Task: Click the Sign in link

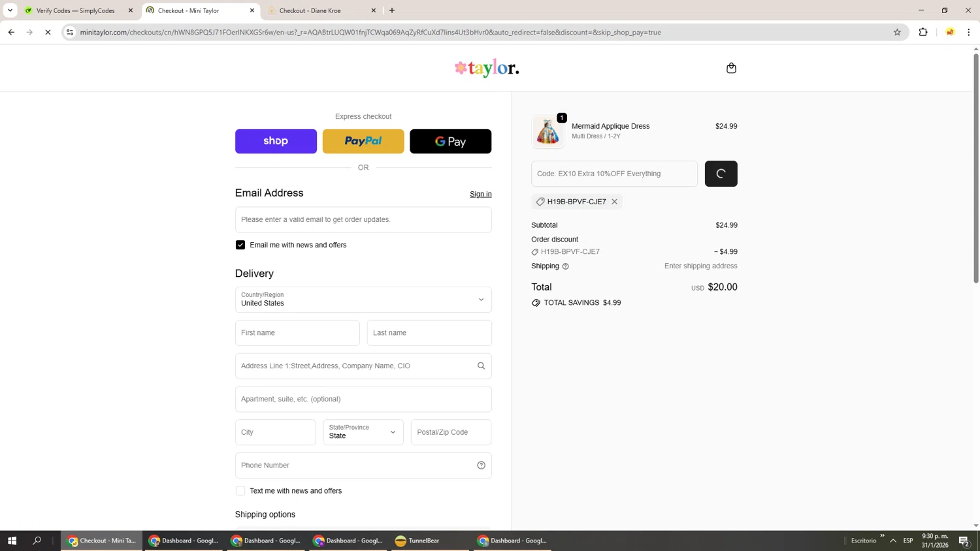Action: tap(481, 194)
